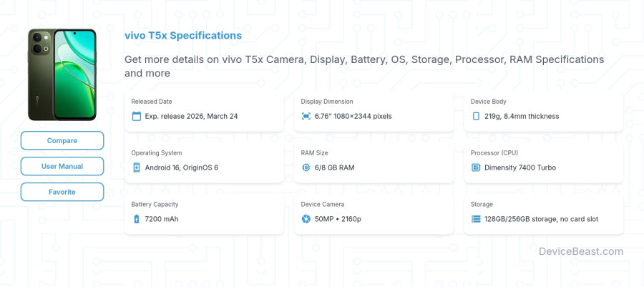Click the storage stack icon

pyautogui.click(x=476, y=219)
